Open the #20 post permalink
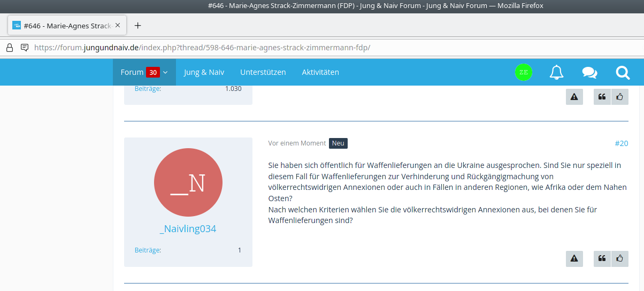 point(621,143)
